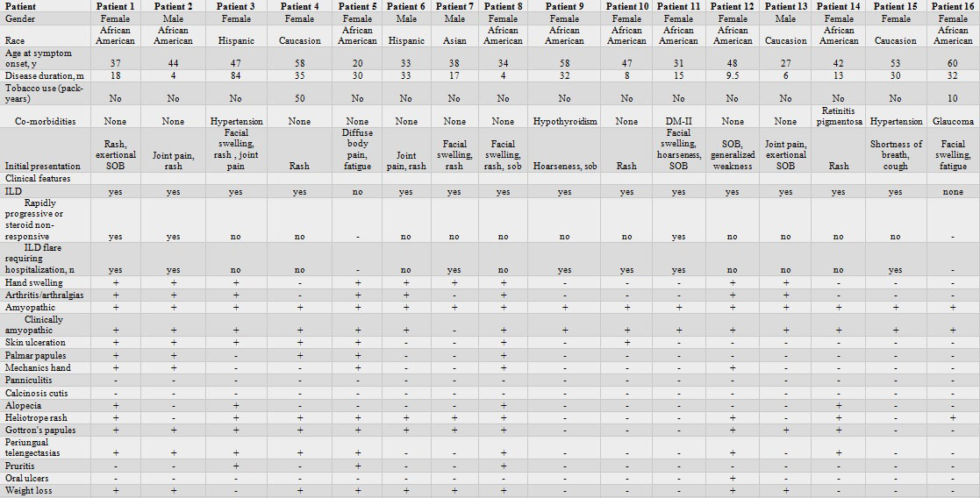The image size is (980, 498).
Task: Select the DM-II cell for Patient 11
Action: (678, 121)
